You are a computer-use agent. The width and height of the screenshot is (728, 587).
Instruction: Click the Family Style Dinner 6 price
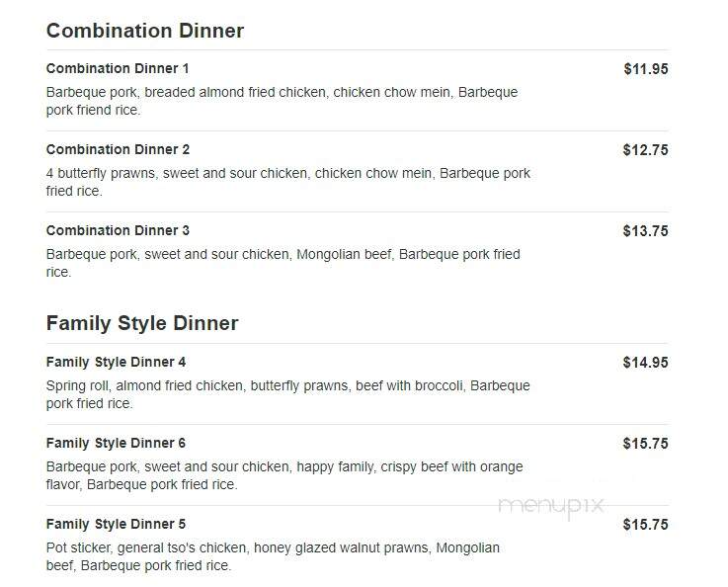[x=645, y=444]
